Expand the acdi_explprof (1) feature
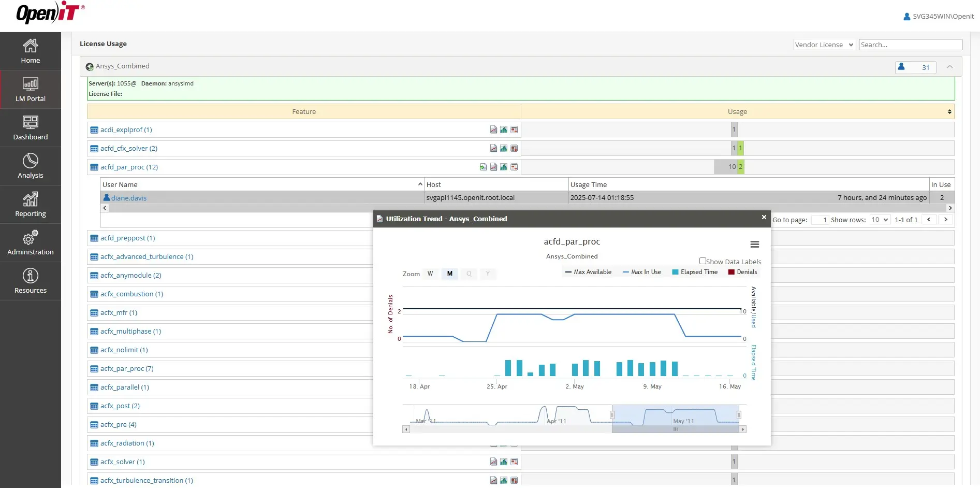This screenshot has width=980, height=488. pos(126,130)
